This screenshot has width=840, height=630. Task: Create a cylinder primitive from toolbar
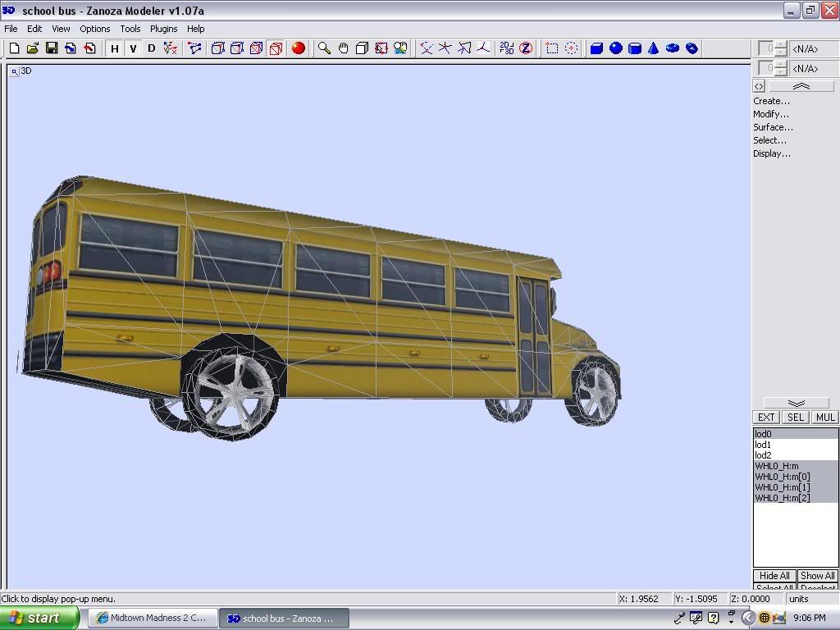(634, 48)
